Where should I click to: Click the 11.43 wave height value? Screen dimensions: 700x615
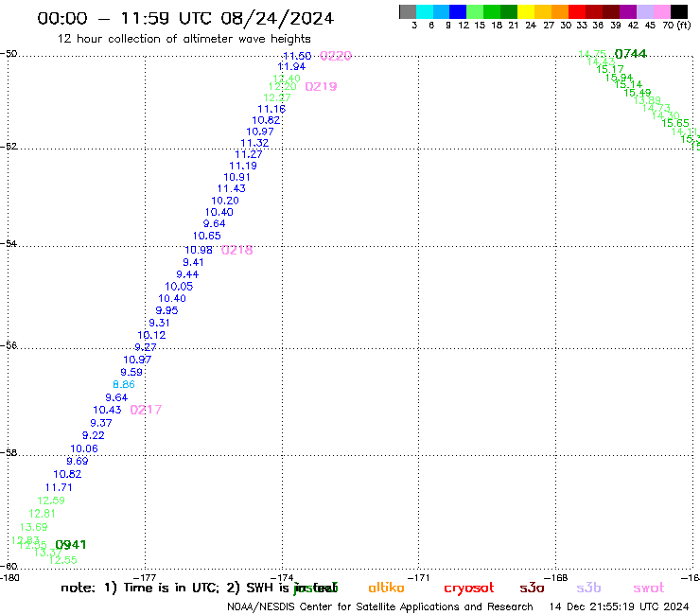coord(231,188)
